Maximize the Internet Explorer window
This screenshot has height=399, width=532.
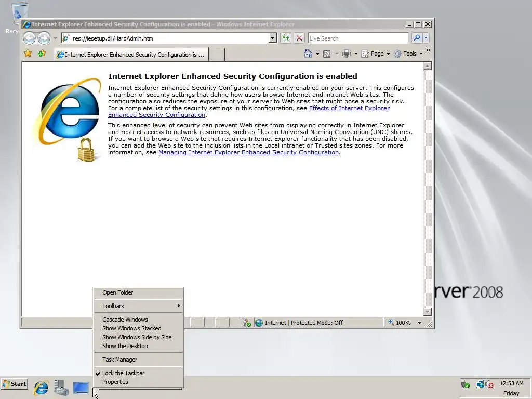tap(418, 24)
